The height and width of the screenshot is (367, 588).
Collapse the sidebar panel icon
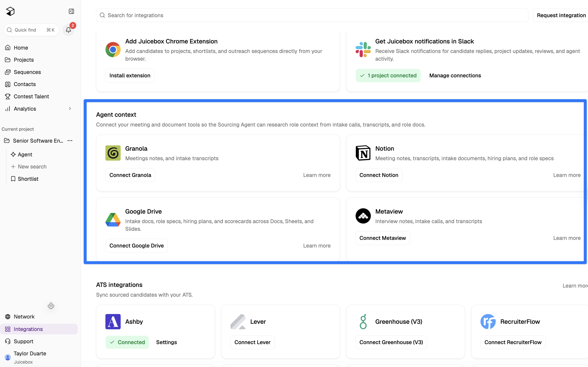click(x=71, y=11)
